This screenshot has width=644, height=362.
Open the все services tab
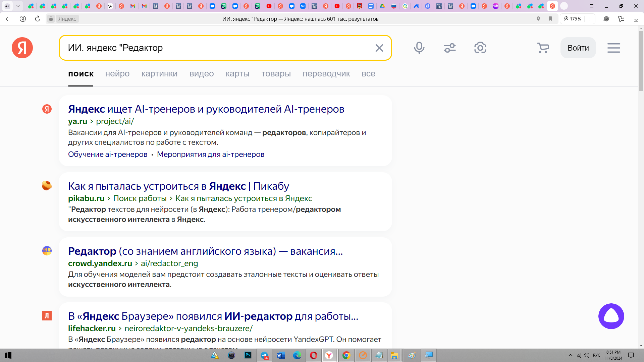coord(368,74)
